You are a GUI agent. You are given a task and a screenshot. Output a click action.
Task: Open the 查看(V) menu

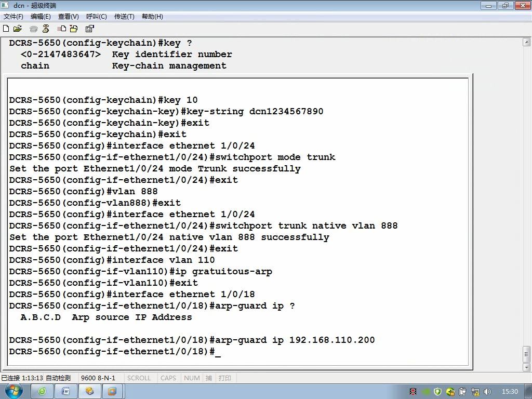(68, 16)
